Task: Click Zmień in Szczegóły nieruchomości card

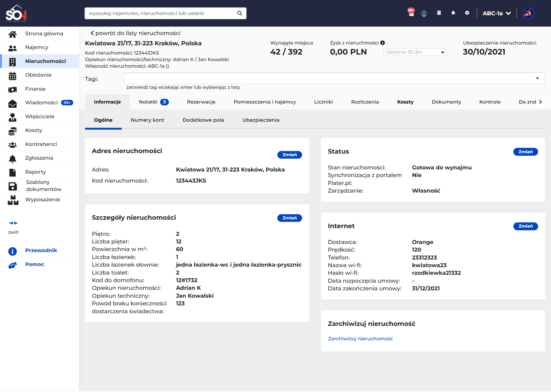Action: coord(289,218)
